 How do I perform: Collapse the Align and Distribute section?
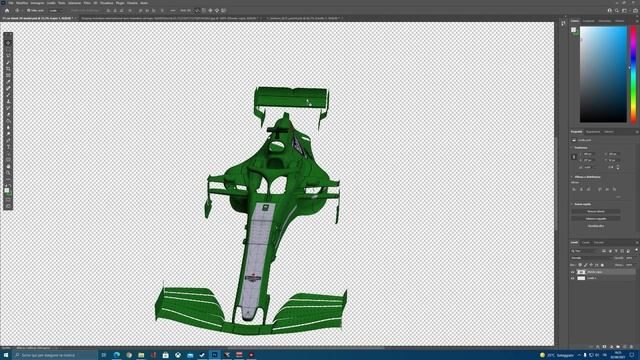572,177
